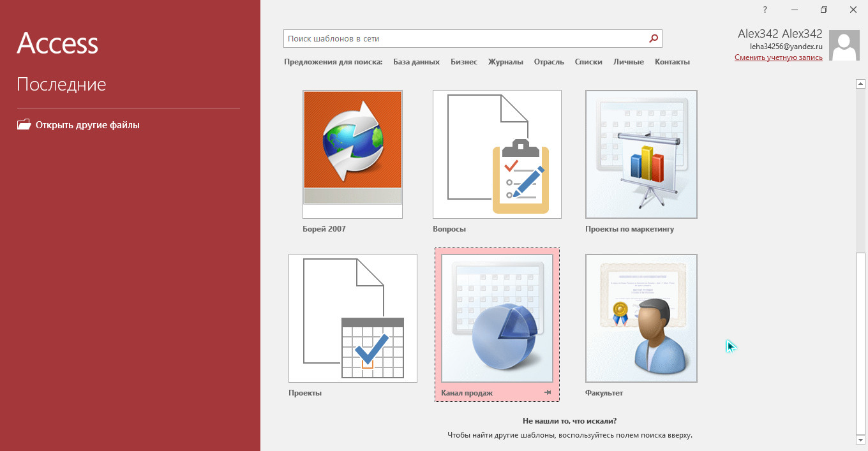Pick the Контакты search suggestion
Viewport: 868px width, 451px height.
pos(672,62)
